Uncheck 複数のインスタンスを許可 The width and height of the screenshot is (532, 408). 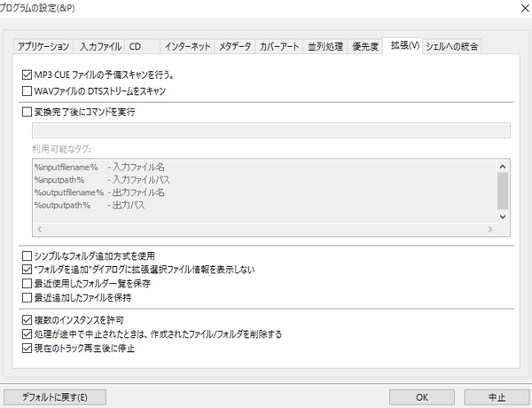(27, 319)
